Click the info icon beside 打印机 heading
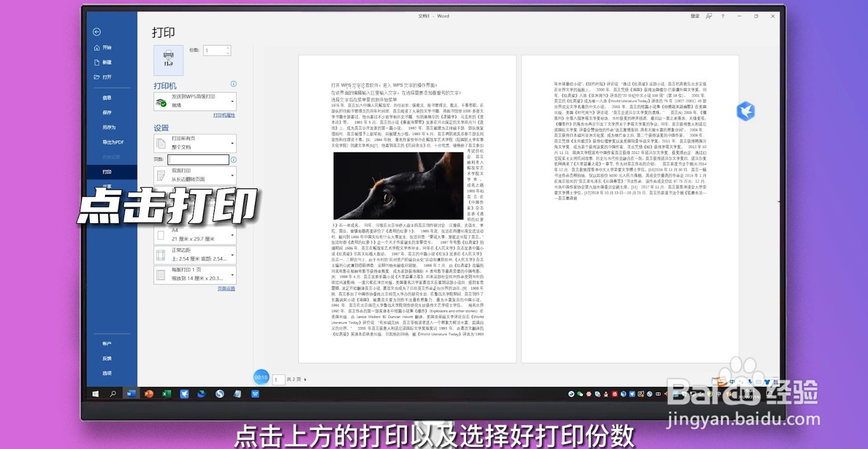This screenshot has width=868, height=449. [233, 84]
